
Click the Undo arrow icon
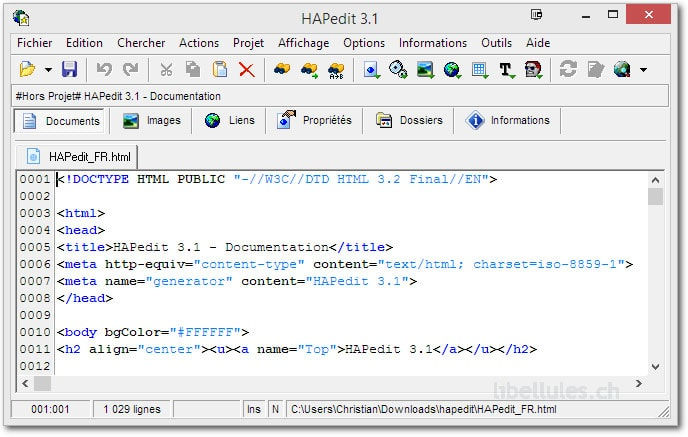coord(104,69)
